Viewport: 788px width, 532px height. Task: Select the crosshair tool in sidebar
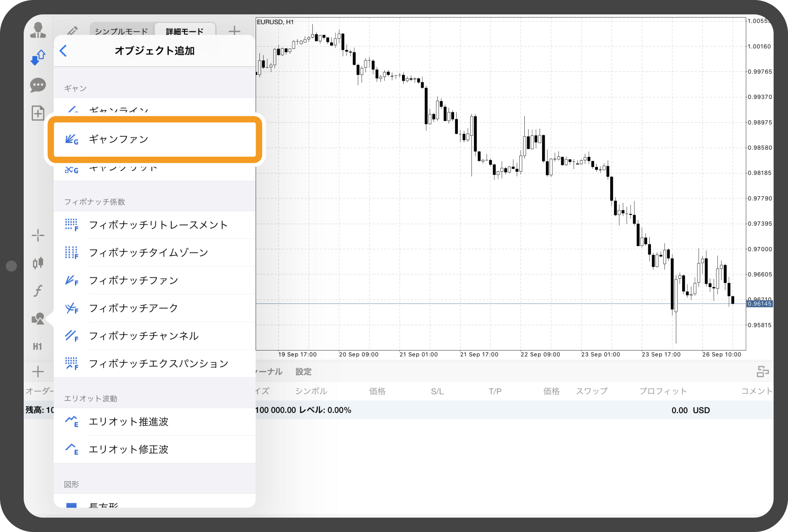click(38, 236)
